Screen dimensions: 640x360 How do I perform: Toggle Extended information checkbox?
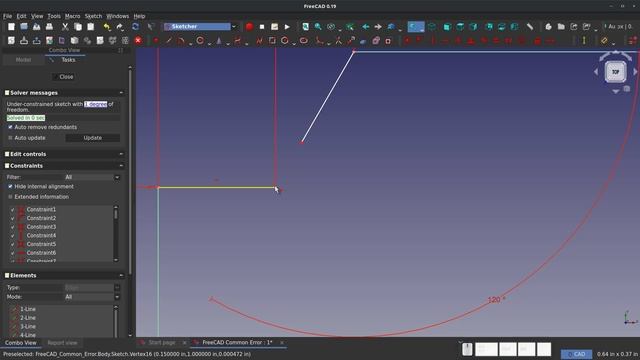10,197
